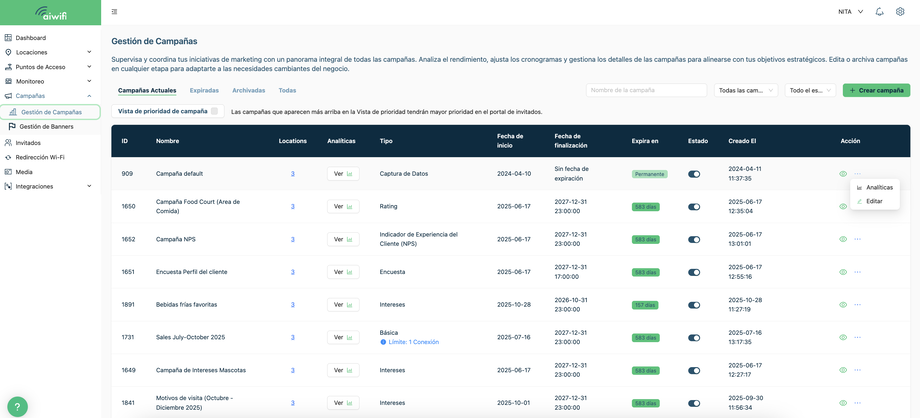This screenshot has height=418, width=920.
Task: Click Ver analytics for Campaña default
Action: (343, 174)
